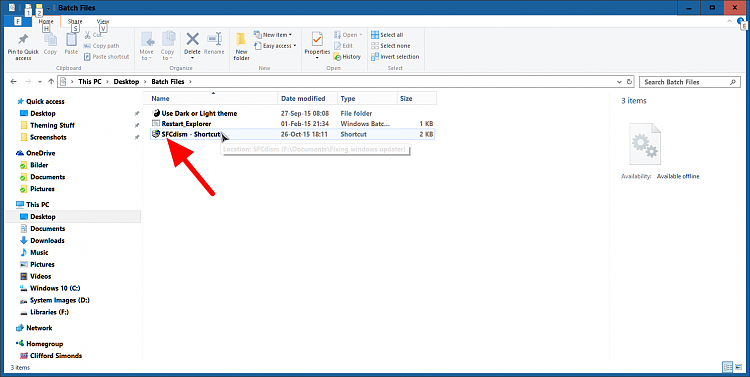The image size is (750, 377).
Task: Click the Edit ribbon command
Action: (343, 46)
